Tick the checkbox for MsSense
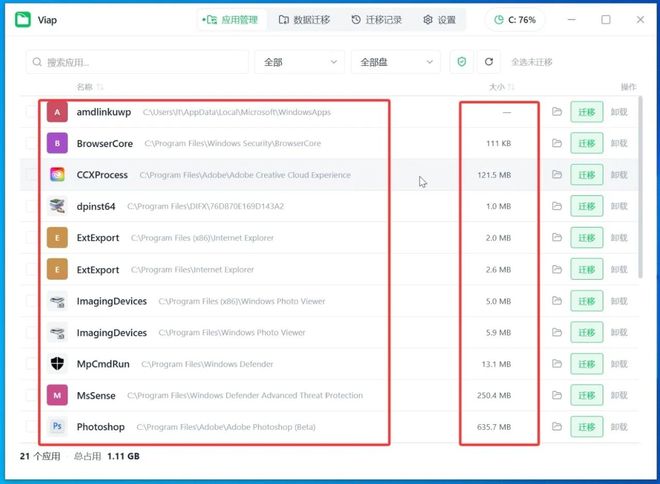The image size is (660, 484). coord(31,395)
